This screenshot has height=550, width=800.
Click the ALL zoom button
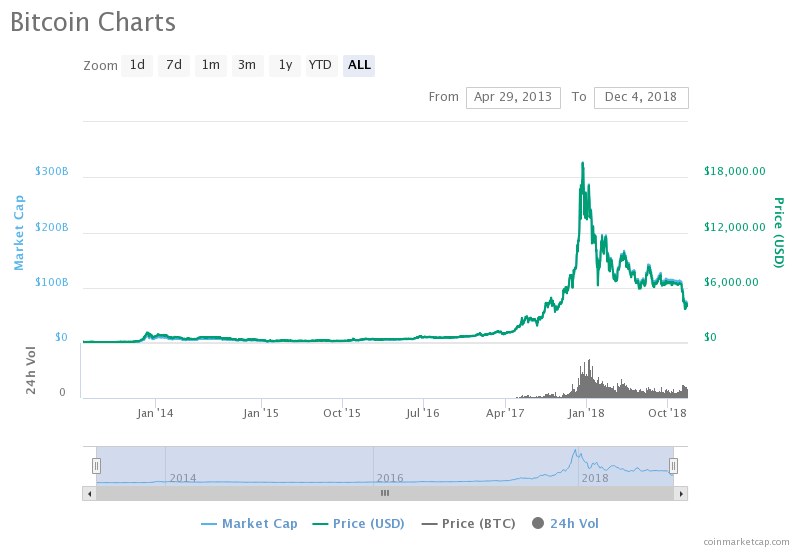click(x=359, y=65)
